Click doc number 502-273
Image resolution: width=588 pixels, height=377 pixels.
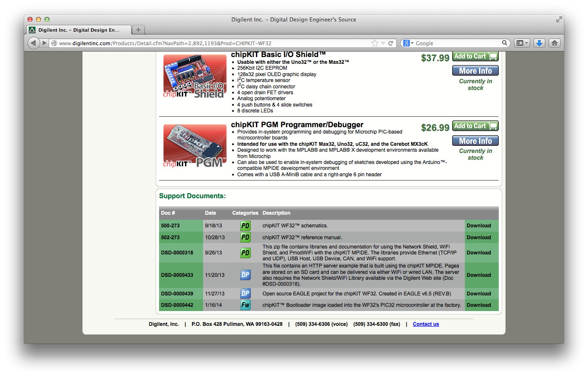[x=170, y=238]
